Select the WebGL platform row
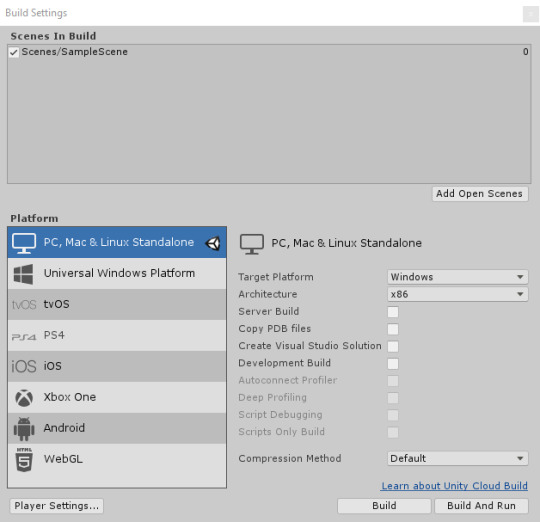 [117, 459]
